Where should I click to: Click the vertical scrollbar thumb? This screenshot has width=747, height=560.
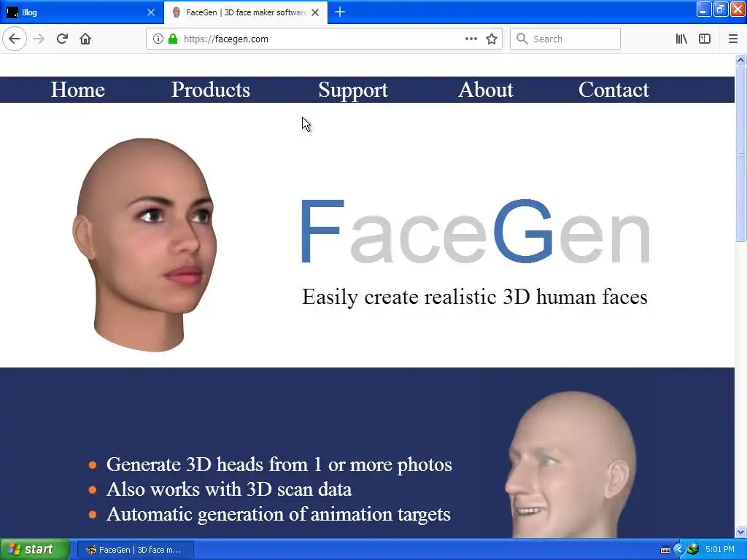[740, 153]
